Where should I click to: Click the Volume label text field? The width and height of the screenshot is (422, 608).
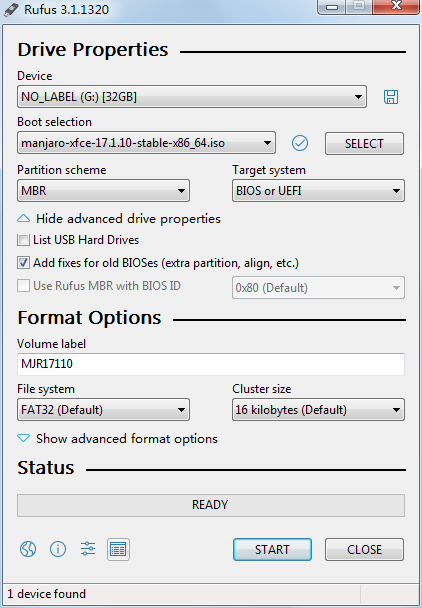[211, 364]
